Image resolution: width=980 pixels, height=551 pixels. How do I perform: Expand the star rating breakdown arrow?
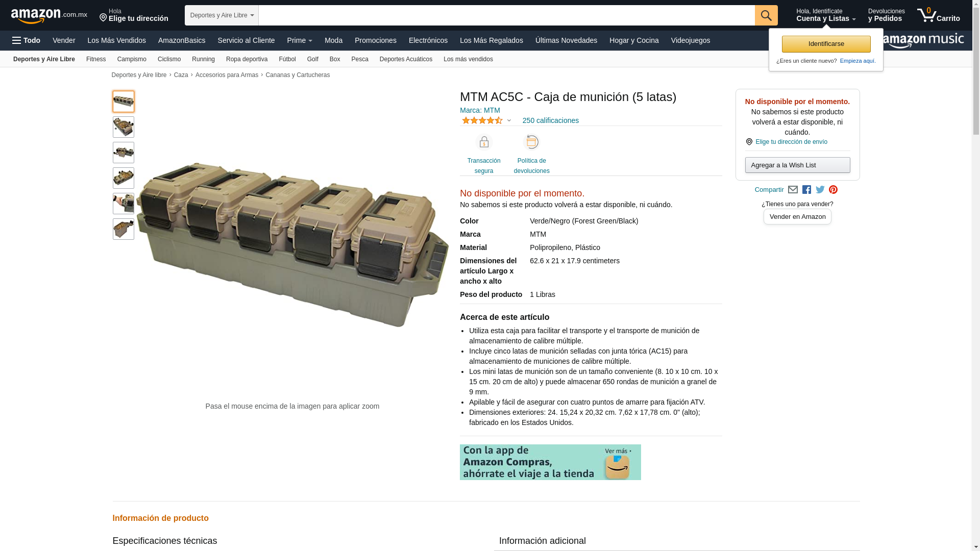point(509,121)
